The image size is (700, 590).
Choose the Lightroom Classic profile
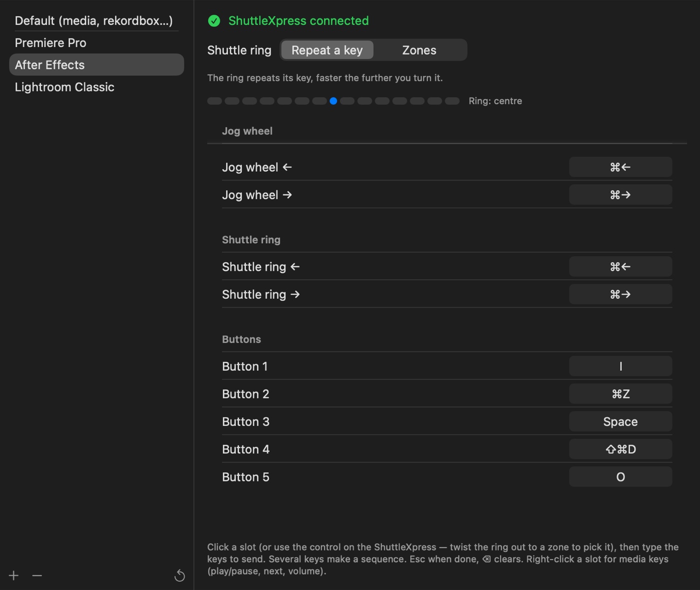(96, 87)
